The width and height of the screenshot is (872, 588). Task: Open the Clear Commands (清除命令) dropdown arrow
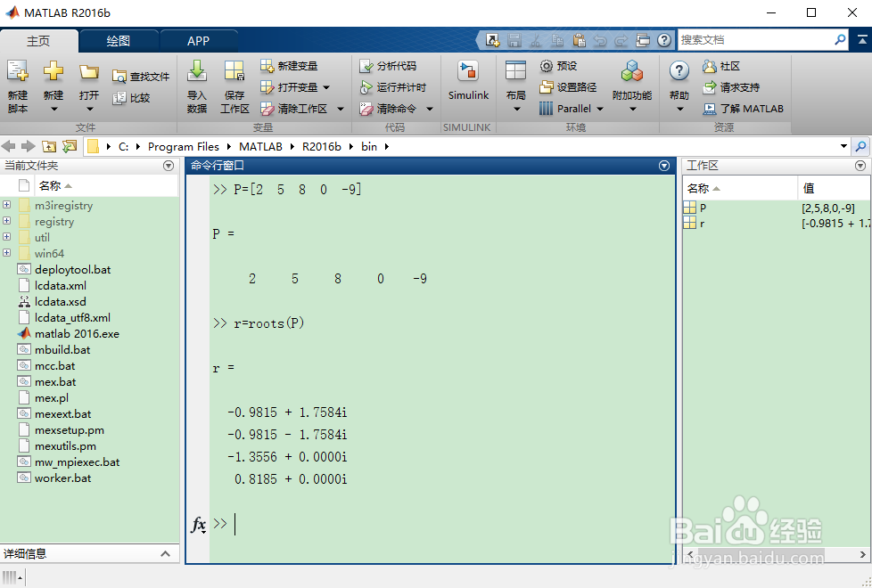click(430, 109)
